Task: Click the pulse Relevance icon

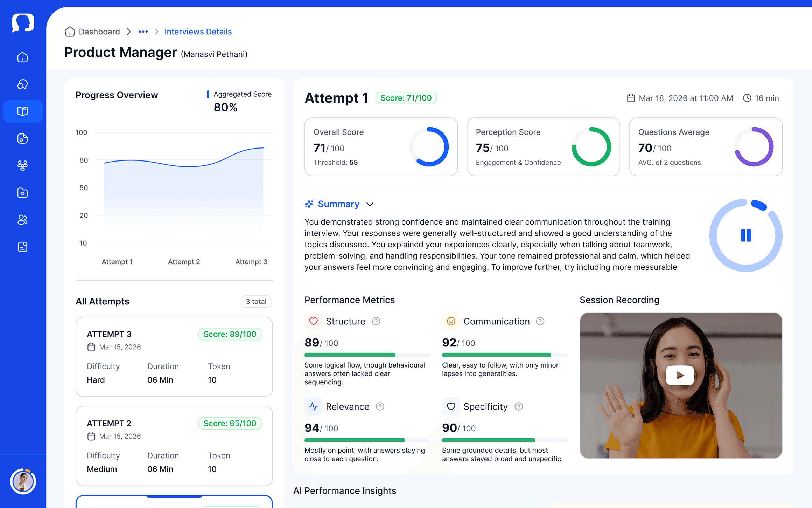Action: 313,406
